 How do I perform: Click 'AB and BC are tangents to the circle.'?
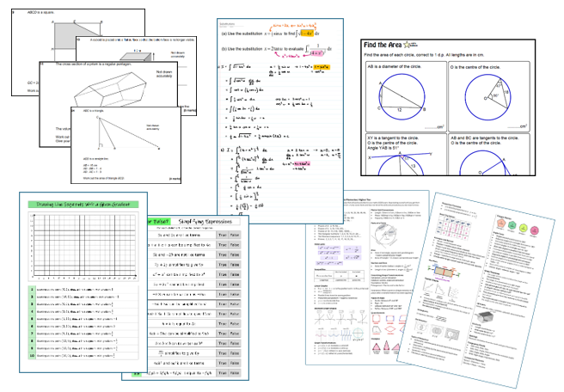485,138
